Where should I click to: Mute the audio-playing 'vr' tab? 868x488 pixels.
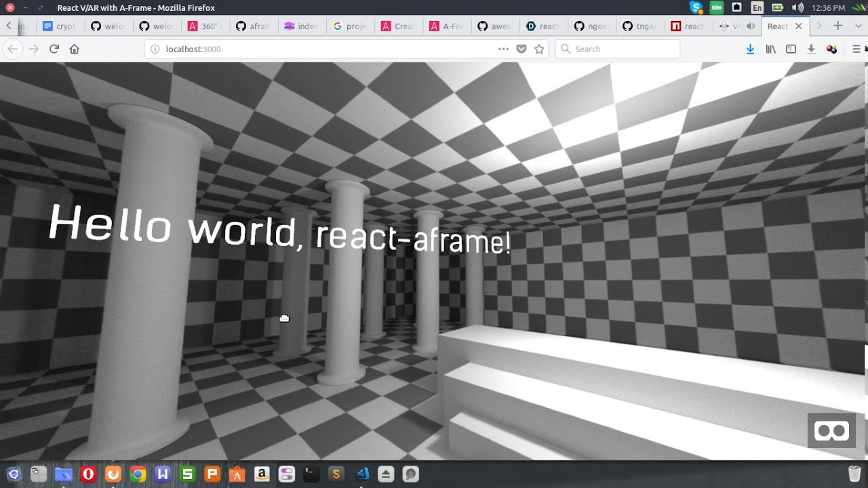(750, 26)
